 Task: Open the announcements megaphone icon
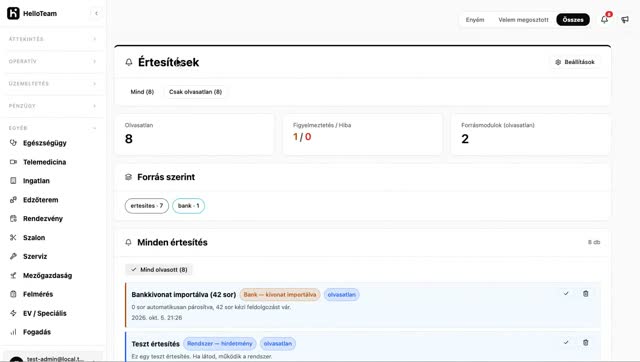[x=625, y=19]
